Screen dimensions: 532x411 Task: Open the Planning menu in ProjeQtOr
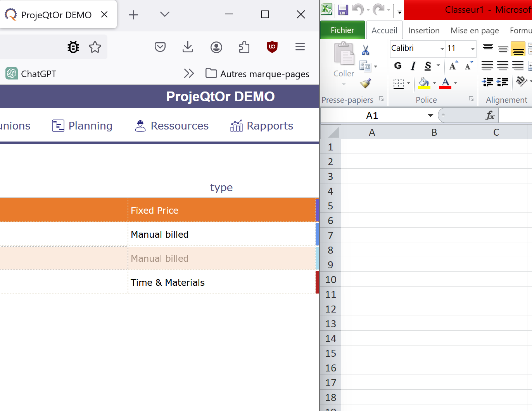pos(82,126)
